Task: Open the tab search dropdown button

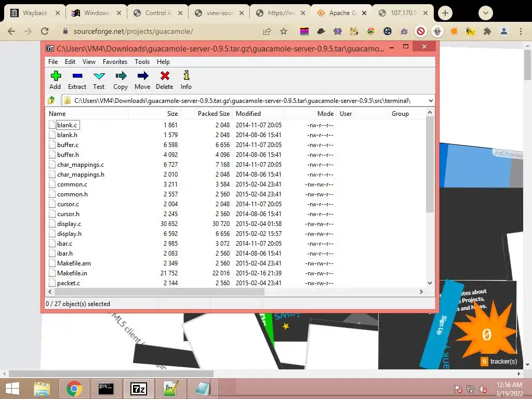Action: [486, 13]
